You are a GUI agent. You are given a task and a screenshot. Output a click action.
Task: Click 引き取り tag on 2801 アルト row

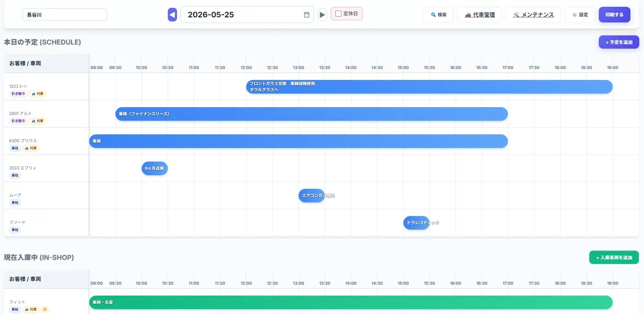pos(18,121)
